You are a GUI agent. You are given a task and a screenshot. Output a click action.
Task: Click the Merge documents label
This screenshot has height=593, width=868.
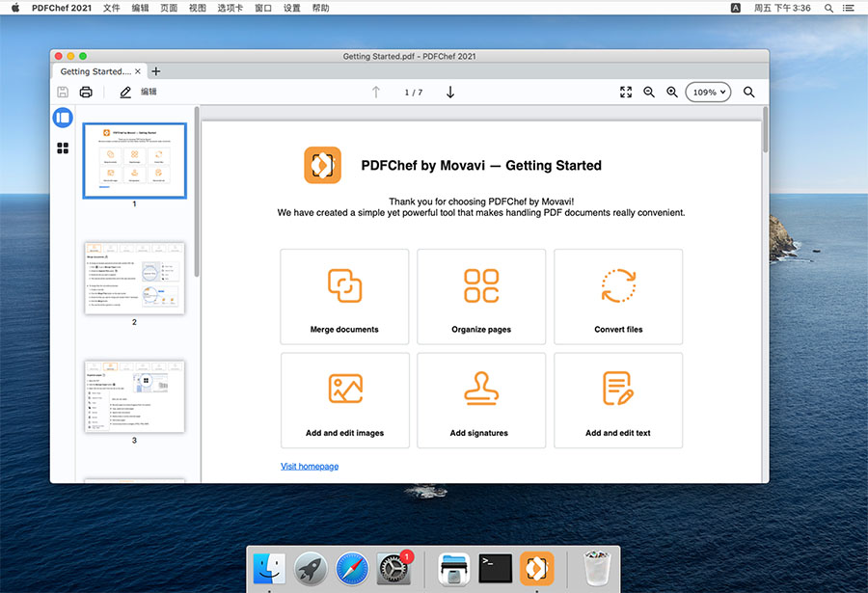pos(344,330)
